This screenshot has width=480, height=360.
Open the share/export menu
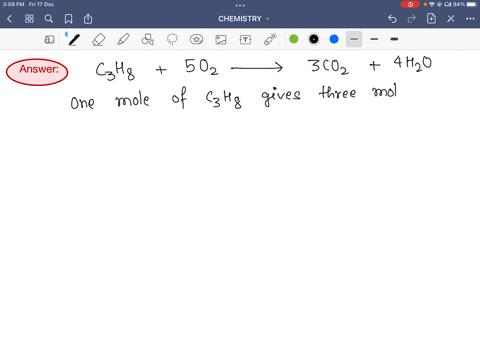tap(88, 19)
